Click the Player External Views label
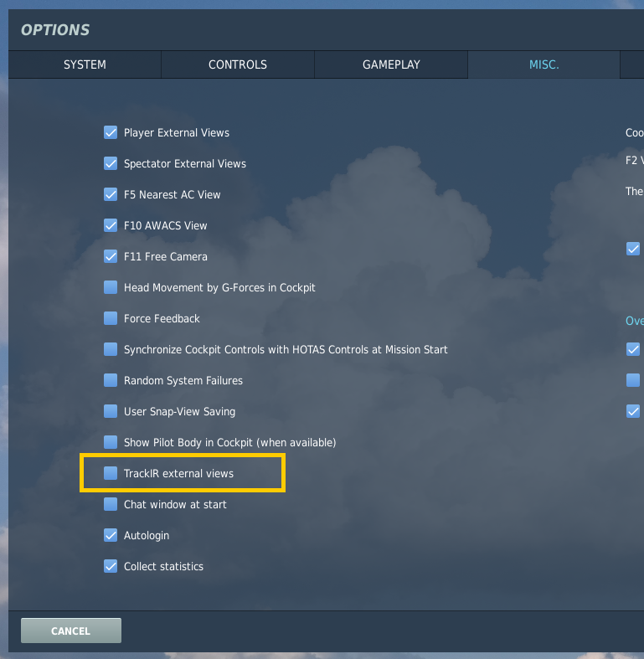The height and width of the screenshot is (659, 644). pyautogui.click(x=177, y=133)
